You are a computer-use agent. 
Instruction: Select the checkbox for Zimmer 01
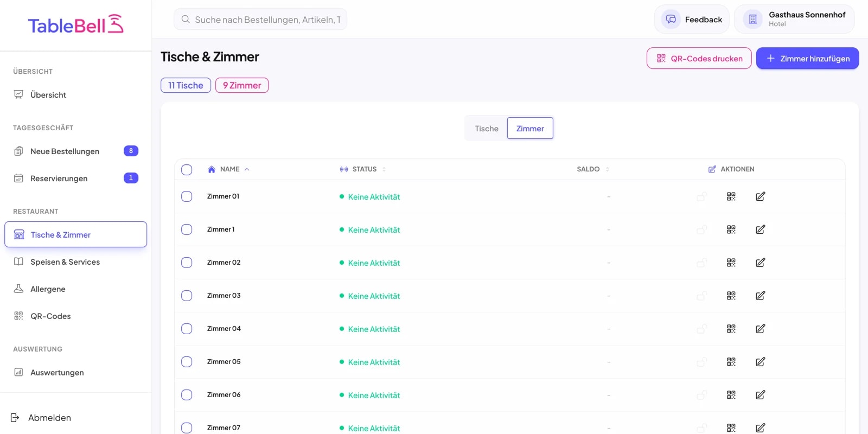click(187, 196)
